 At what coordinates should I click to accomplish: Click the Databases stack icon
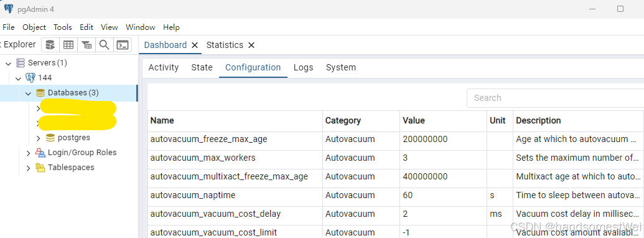click(x=40, y=93)
